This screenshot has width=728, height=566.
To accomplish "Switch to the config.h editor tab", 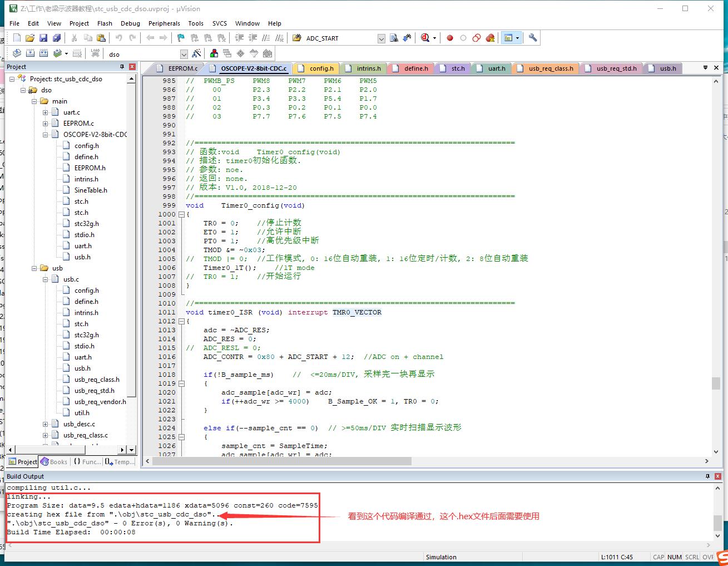I will (x=316, y=68).
